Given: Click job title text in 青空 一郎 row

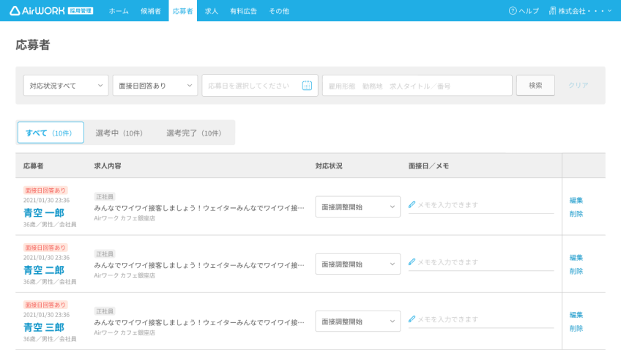Looking at the screenshot, I should pyautogui.click(x=199, y=207).
